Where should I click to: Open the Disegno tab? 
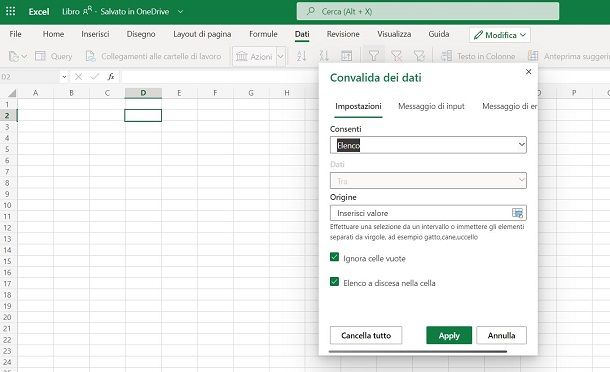(x=141, y=34)
